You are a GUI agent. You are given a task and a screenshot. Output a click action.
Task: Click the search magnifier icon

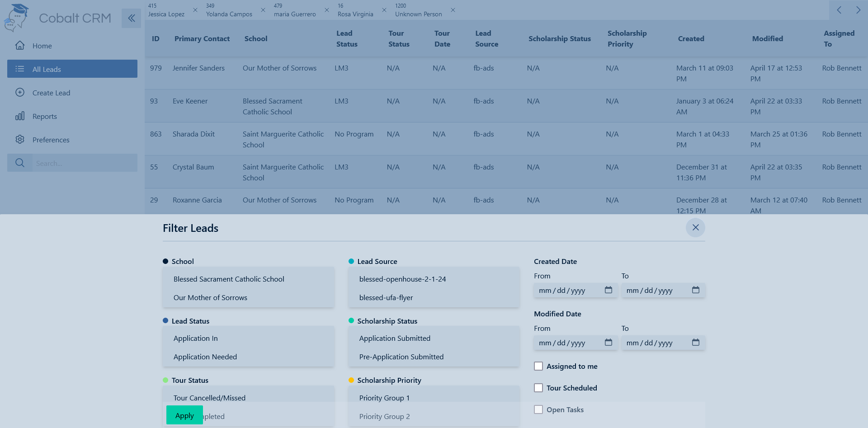(x=20, y=163)
